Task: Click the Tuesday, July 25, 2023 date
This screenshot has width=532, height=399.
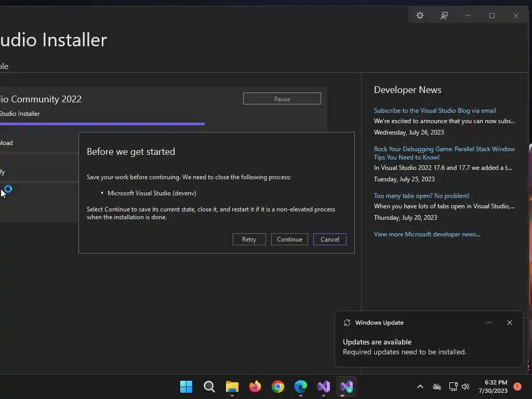Action: (404, 179)
